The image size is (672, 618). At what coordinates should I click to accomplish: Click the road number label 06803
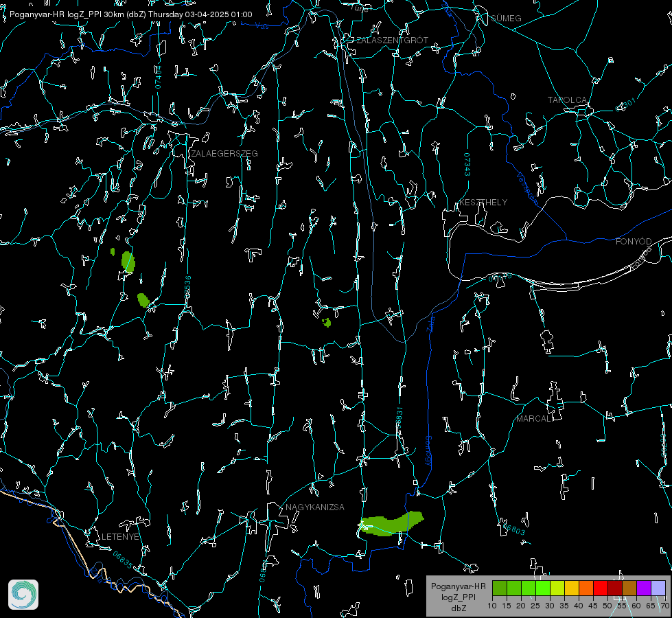515,530
